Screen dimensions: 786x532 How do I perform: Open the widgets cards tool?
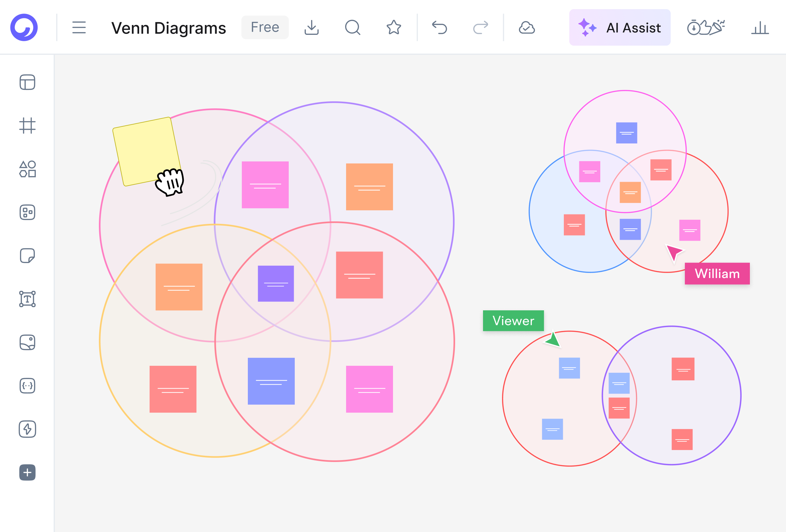tap(27, 212)
